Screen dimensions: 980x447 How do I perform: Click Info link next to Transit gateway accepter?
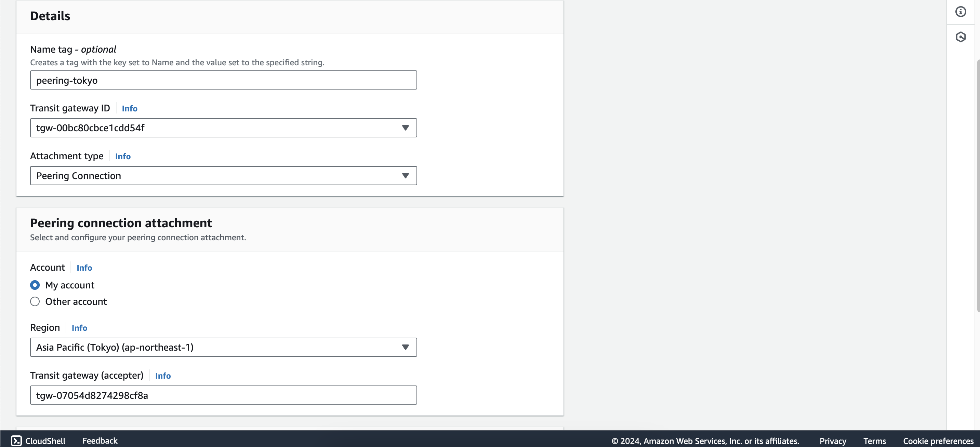coord(163,375)
